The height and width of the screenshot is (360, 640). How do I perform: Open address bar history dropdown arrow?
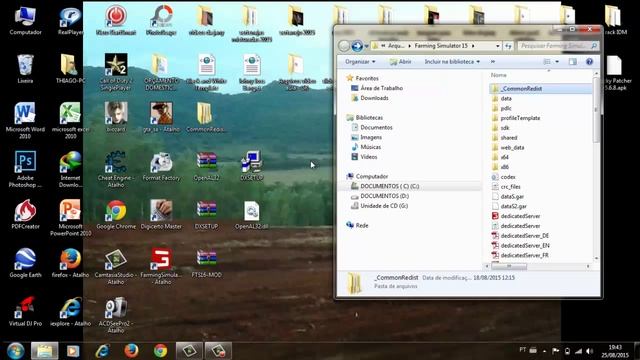click(498, 46)
